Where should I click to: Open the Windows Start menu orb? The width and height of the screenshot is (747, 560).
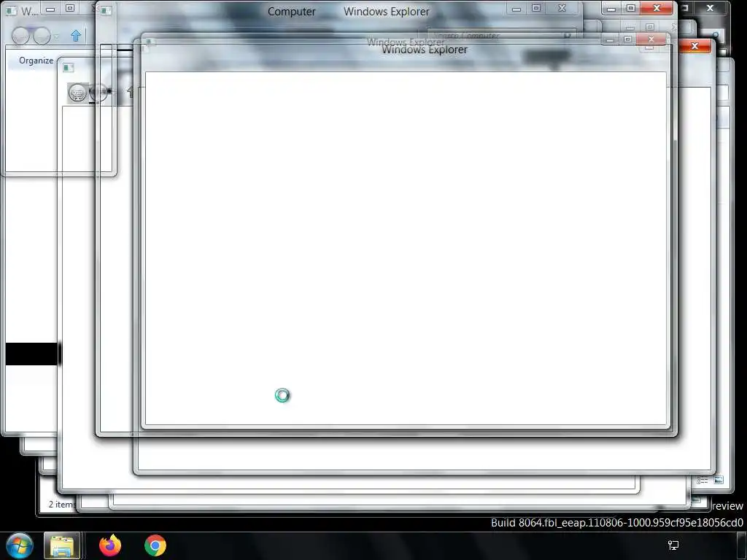coord(20,545)
